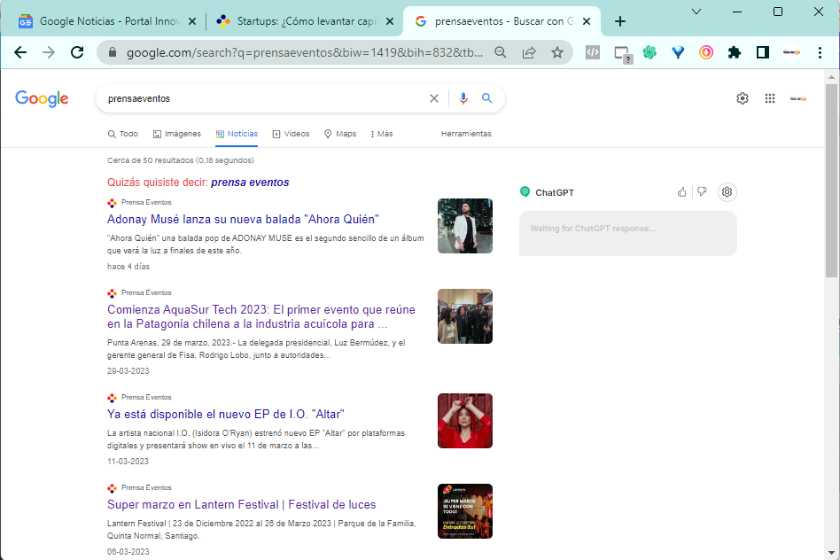Screen dimensions: 840x560
Task: Clear the search box with the X icon
Action: [x=434, y=98]
